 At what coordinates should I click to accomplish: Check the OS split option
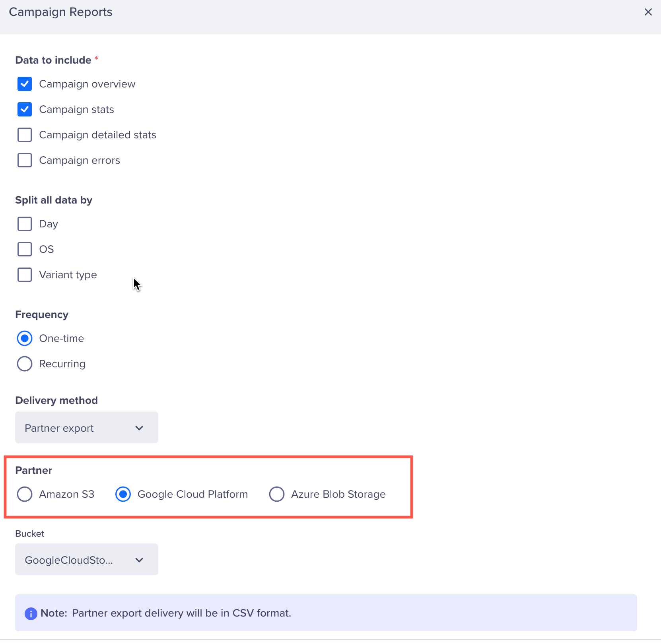pyautogui.click(x=24, y=249)
